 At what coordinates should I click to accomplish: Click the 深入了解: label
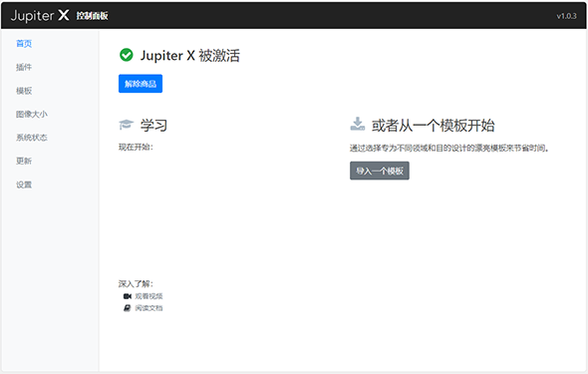pos(136,283)
